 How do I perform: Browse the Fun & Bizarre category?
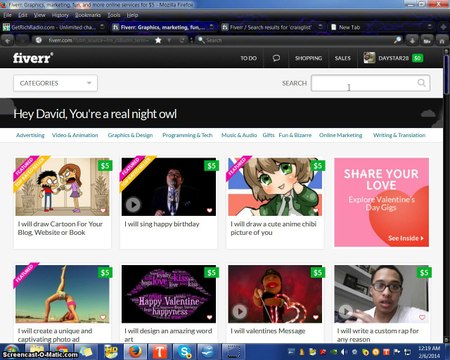point(295,135)
